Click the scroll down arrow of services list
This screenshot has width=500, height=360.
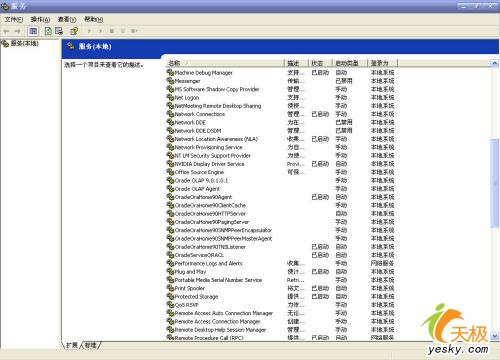[x=495, y=336]
